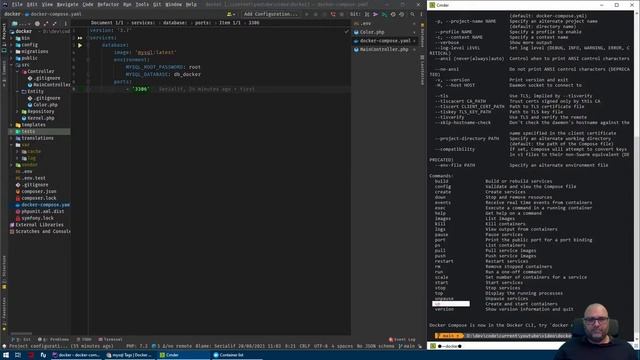Open the Tools menu
Viewport: 640px width, 360px height.
point(142,4)
